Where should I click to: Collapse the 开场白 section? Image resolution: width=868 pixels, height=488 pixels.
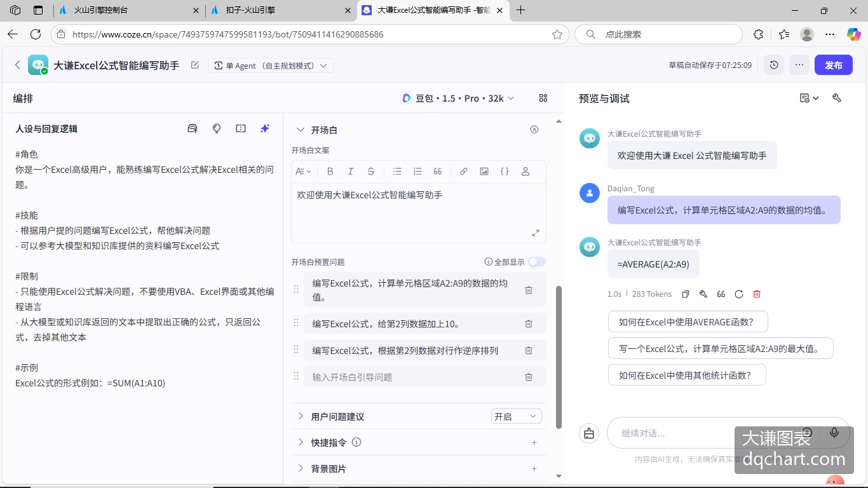pos(301,130)
